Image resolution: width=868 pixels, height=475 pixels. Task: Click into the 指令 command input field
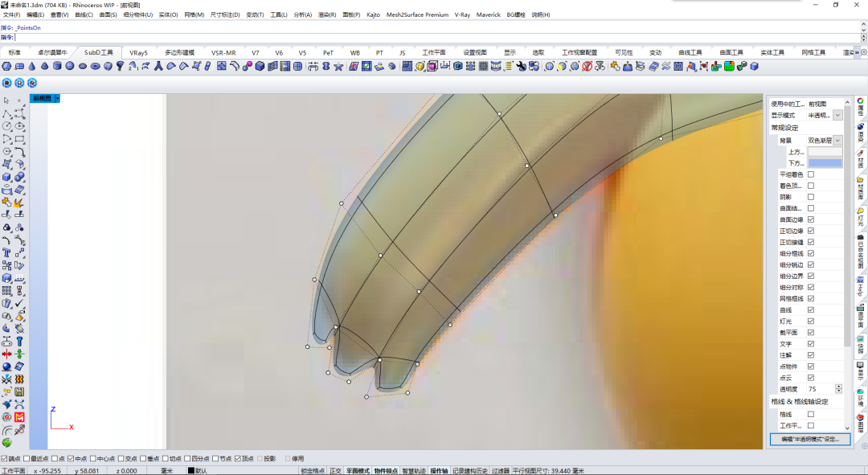coord(437,37)
